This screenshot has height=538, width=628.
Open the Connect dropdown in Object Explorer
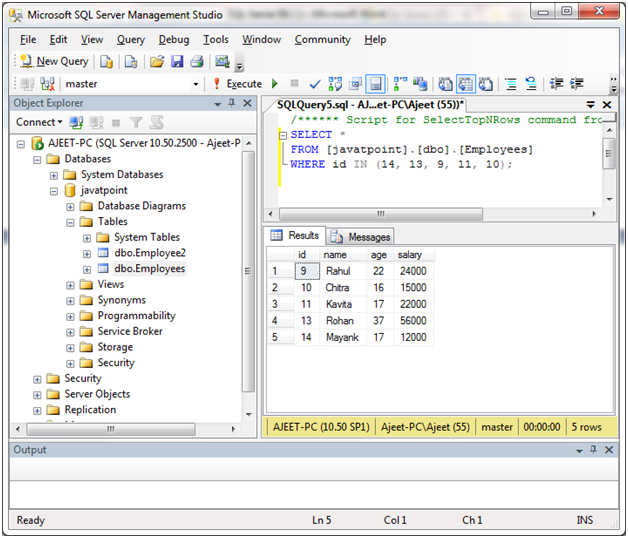click(39, 122)
